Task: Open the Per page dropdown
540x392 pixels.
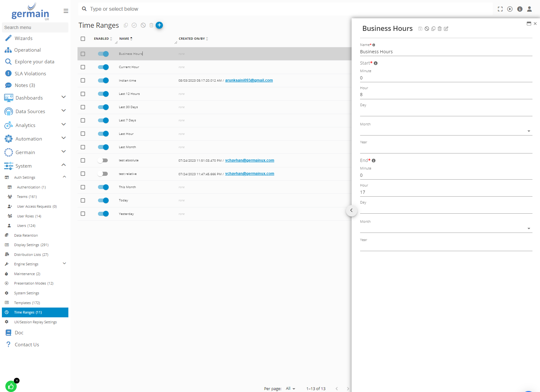Action: click(290, 389)
